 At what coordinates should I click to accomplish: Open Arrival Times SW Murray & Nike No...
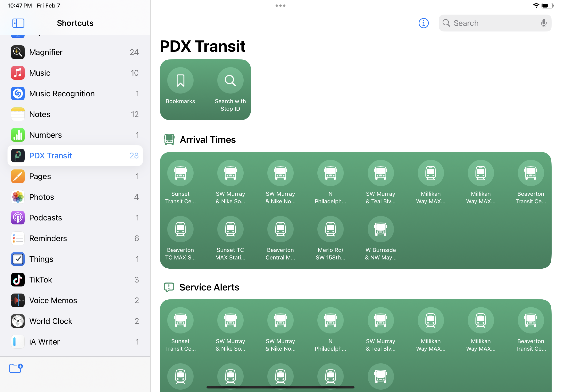(280, 182)
